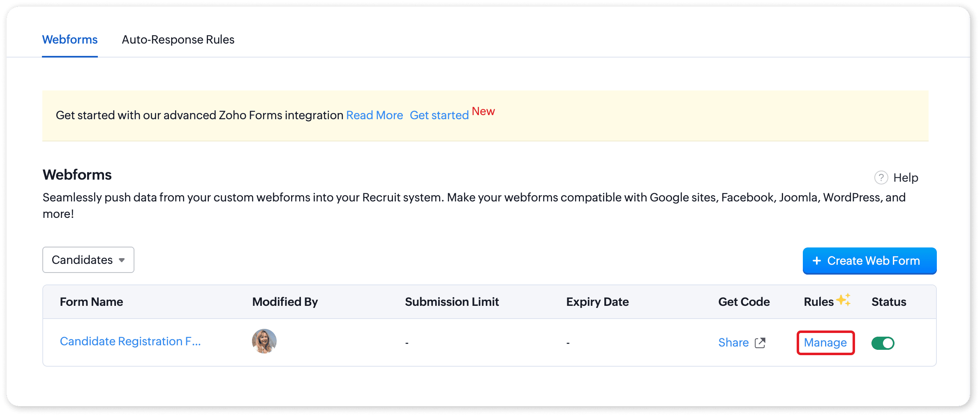This screenshot has height=416, width=980.
Task: Click the Expiry Date column header
Action: [x=597, y=302]
